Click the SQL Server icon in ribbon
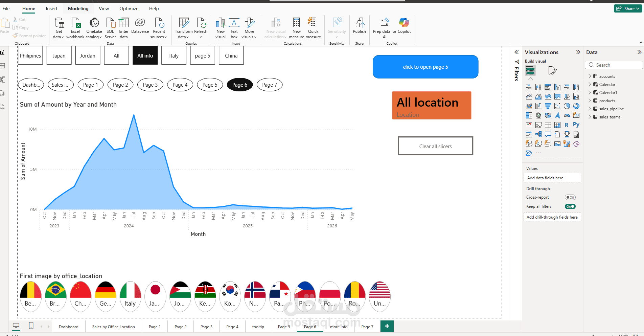Image resolution: width=644 pixels, height=336 pixels. click(x=110, y=28)
